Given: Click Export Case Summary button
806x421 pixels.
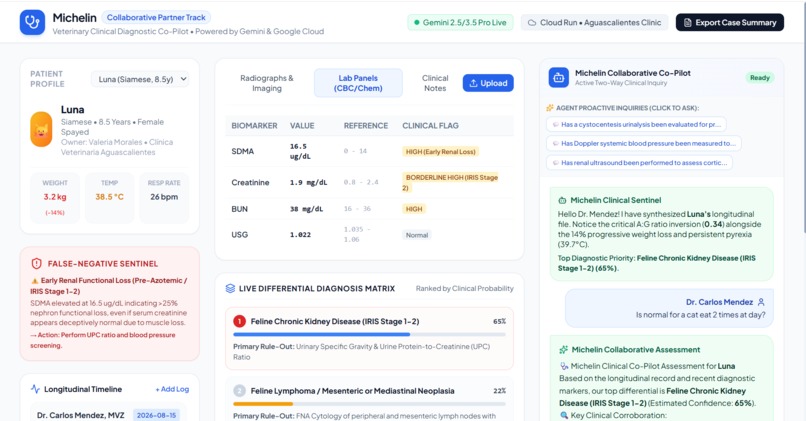Looking at the screenshot, I should coord(729,23).
